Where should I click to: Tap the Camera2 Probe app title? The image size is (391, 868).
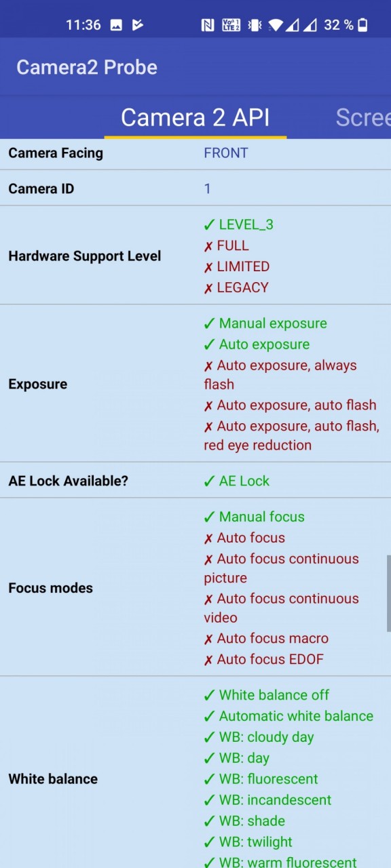tap(87, 67)
